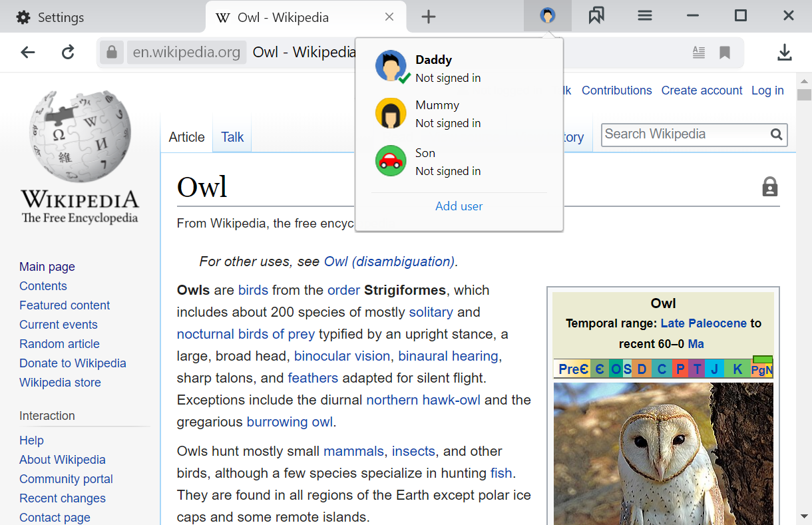Go back to the previous page
Viewport: 812px width, 525px height.
pyautogui.click(x=27, y=53)
